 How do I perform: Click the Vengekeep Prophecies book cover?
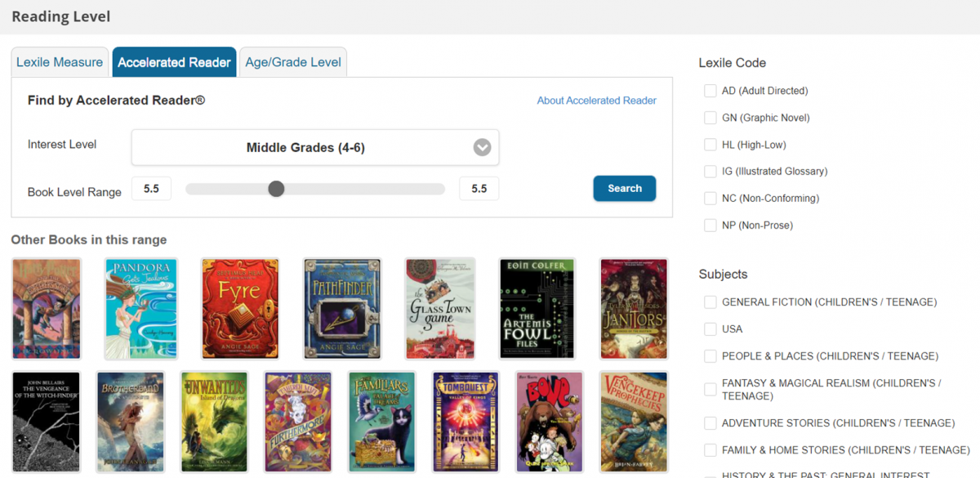(x=634, y=422)
